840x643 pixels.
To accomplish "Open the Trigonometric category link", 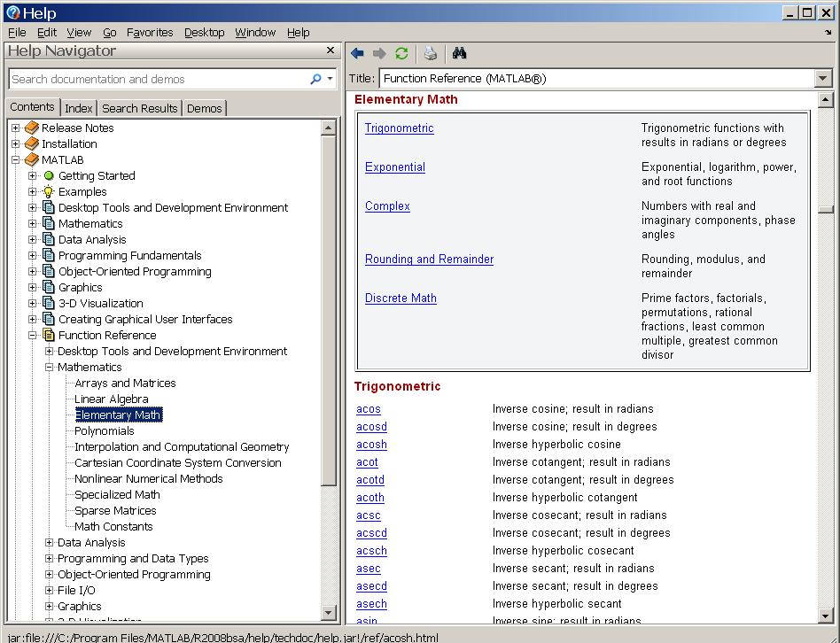I will [399, 128].
